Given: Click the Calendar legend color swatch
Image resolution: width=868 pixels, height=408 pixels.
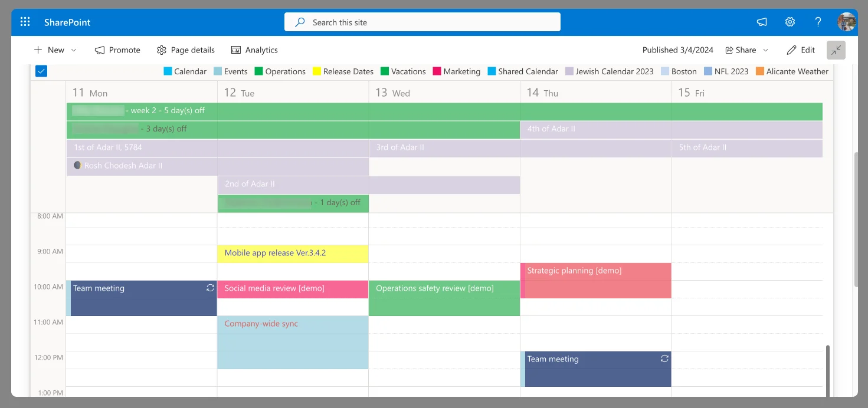Looking at the screenshot, I should pos(168,71).
